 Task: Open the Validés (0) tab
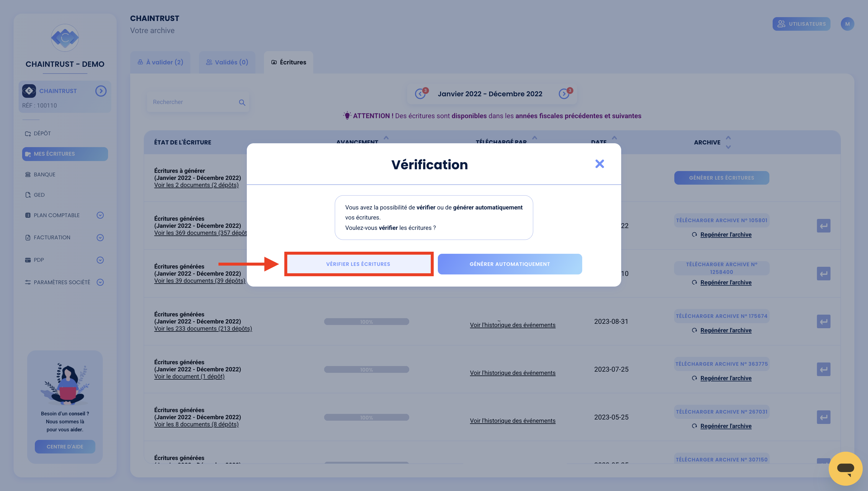click(x=227, y=62)
